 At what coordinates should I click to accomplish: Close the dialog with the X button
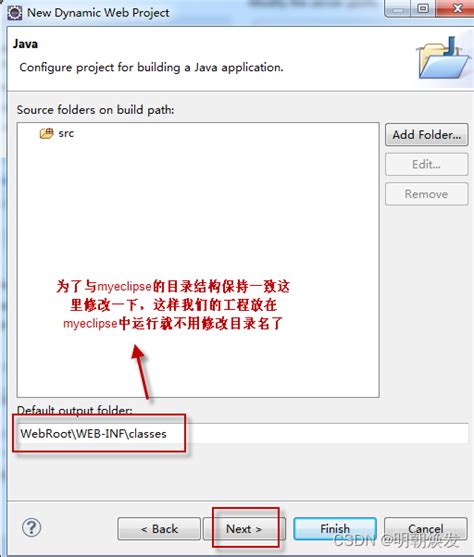point(458,9)
